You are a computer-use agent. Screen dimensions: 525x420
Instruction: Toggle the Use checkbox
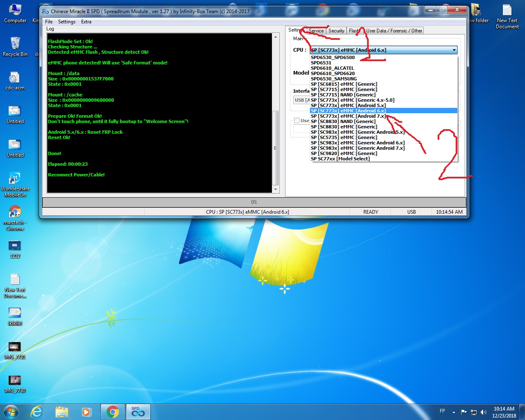tap(297, 121)
